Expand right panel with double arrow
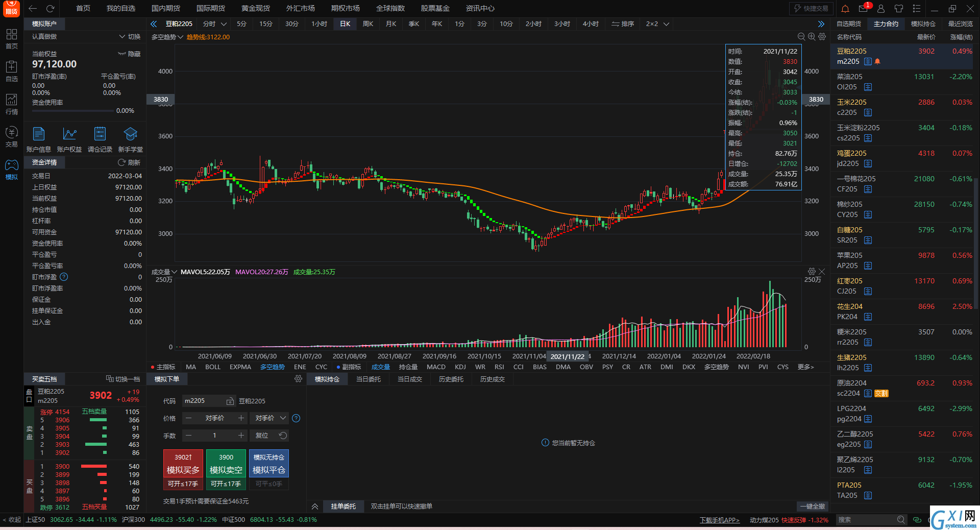Viewport: 980px width, 530px height. [821, 24]
